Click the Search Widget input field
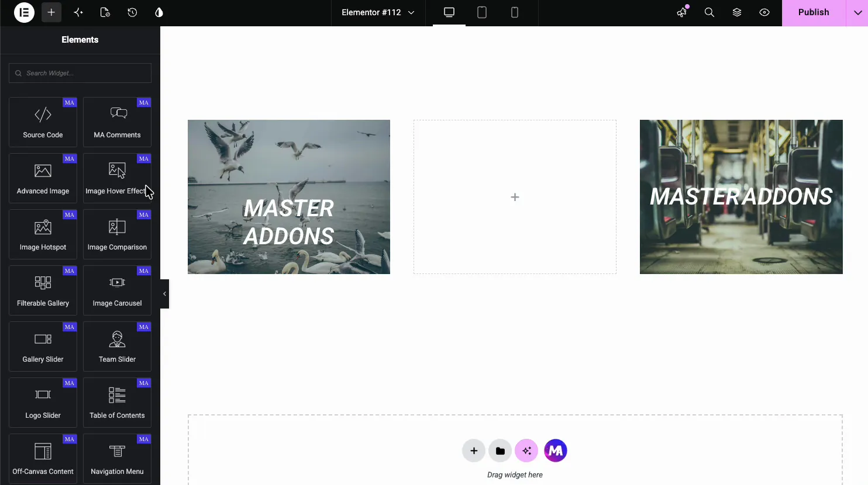 80,73
